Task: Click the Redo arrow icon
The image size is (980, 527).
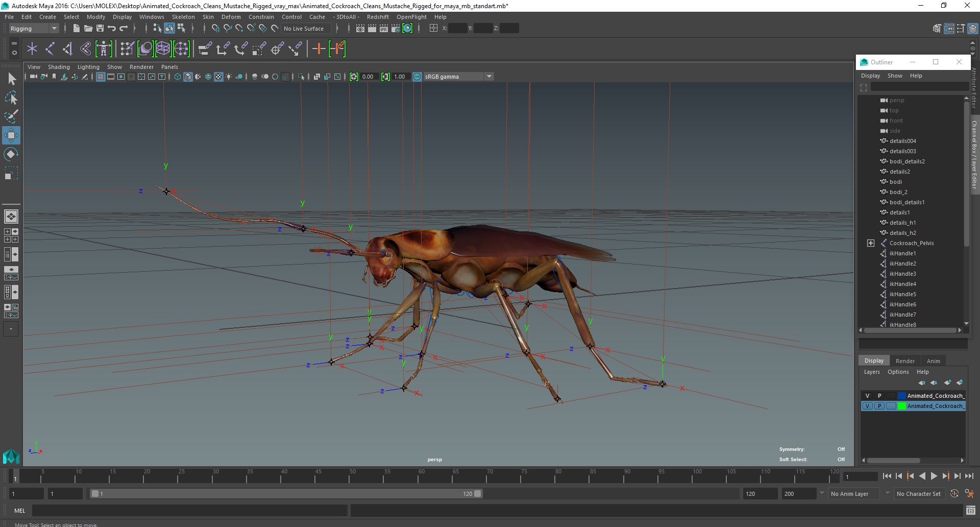Action: tap(124, 29)
